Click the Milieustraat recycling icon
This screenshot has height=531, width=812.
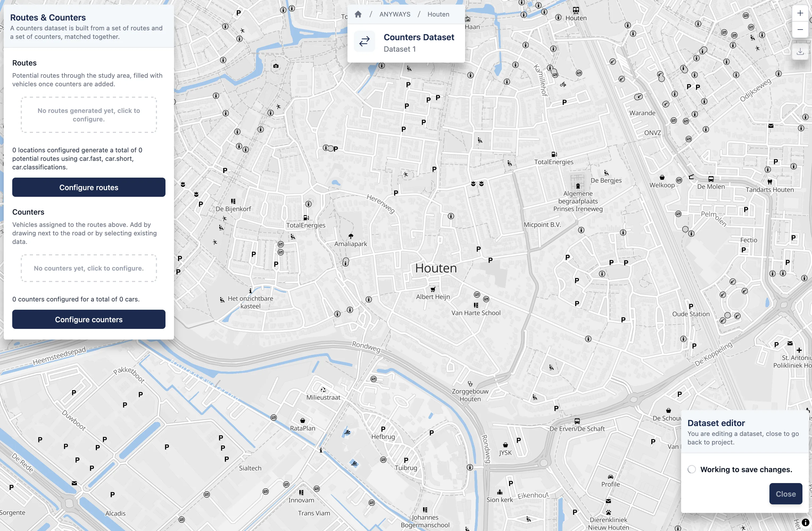(x=323, y=390)
